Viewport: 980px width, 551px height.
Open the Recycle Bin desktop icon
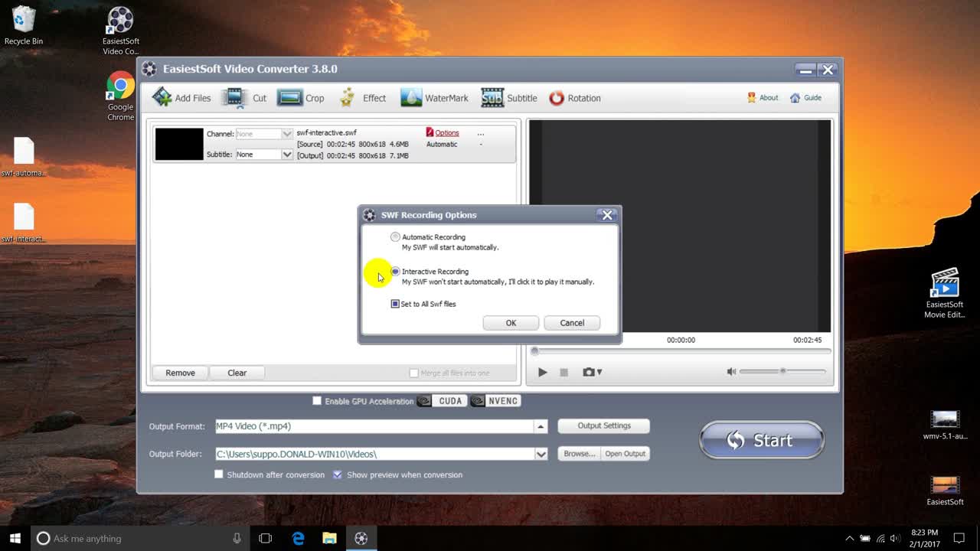[x=24, y=26]
